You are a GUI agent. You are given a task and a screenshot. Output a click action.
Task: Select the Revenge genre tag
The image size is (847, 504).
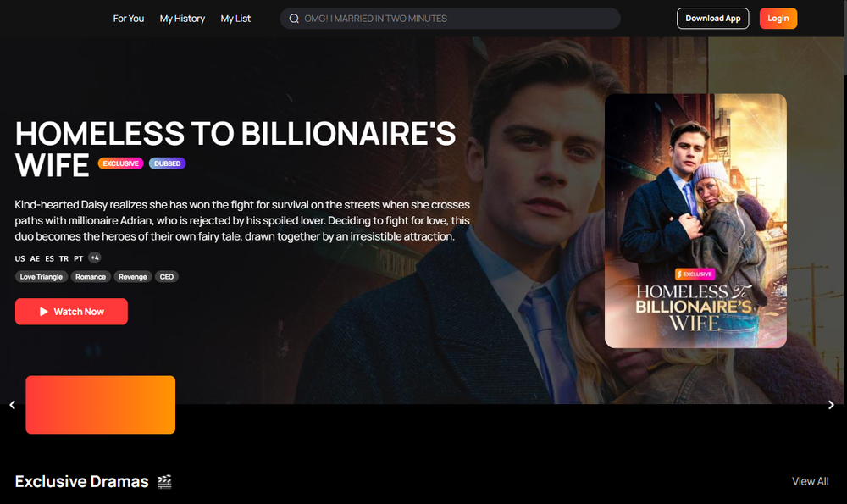pyautogui.click(x=133, y=277)
